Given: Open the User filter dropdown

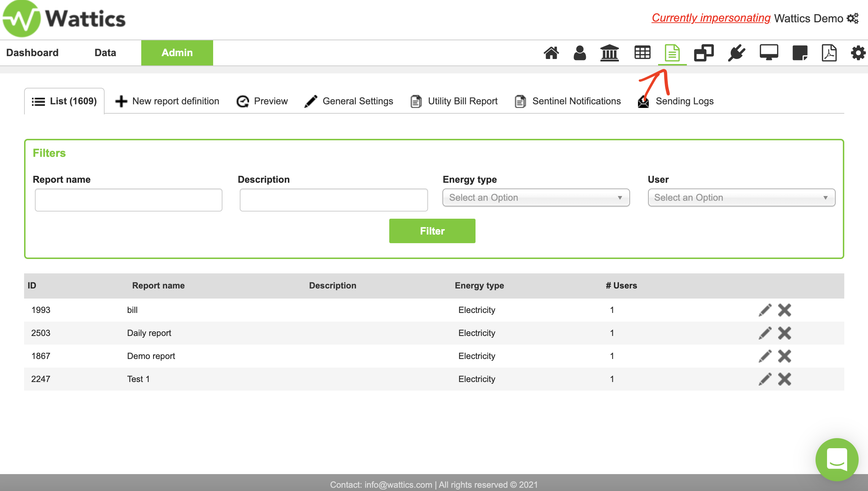Looking at the screenshot, I should 741,197.
